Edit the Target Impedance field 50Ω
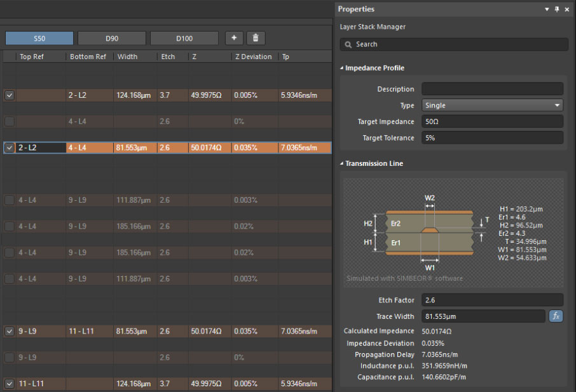Viewport: 576px width, 392px height. coord(492,121)
